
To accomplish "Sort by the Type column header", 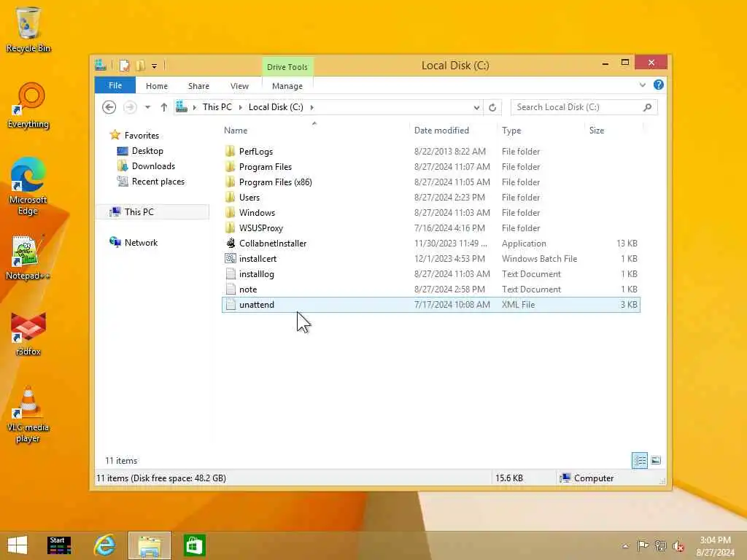I will point(541,131).
